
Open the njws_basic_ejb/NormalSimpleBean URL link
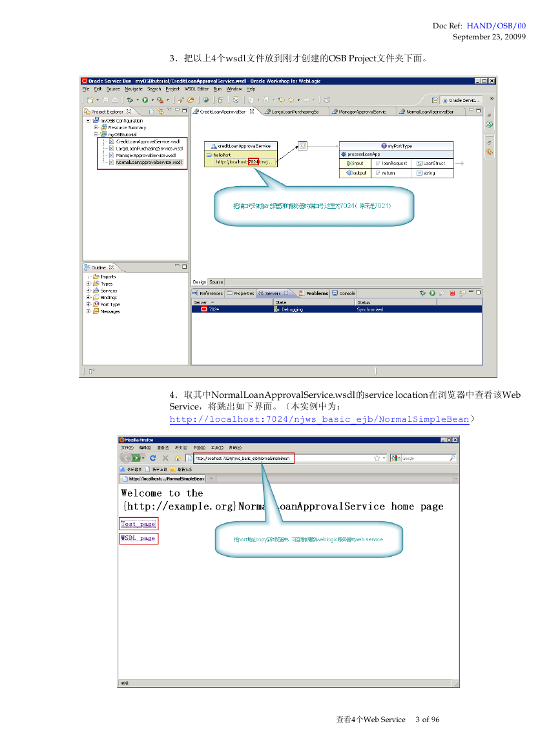pyautogui.click(x=319, y=419)
